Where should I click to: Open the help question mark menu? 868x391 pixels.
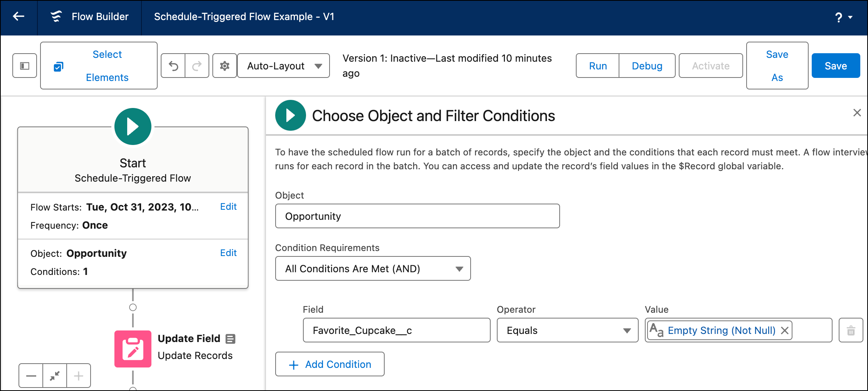pyautogui.click(x=843, y=17)
